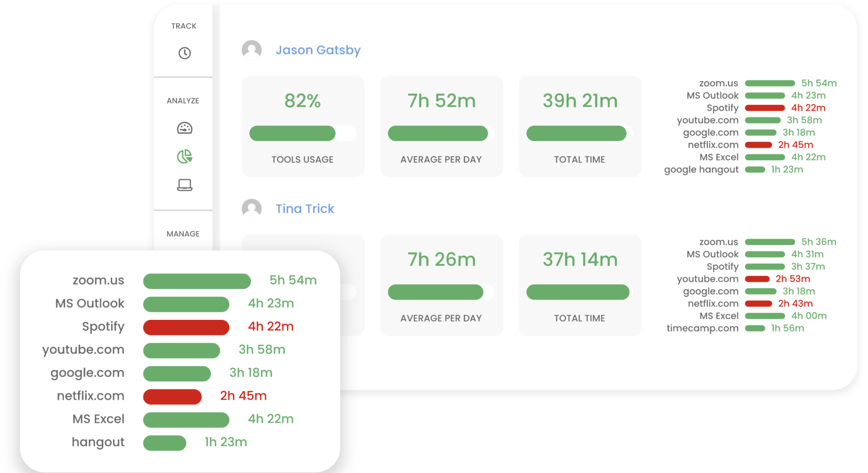Open Jason Gatsby's profile link
Viewport: 868px width, 473px height.
point(318,50)
